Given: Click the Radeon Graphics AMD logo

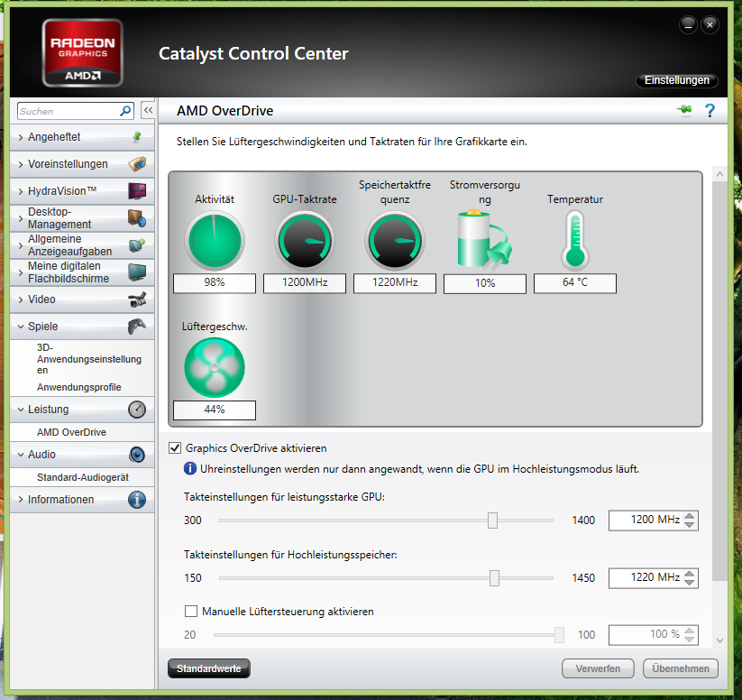Looking at the screenshot, I should tap(83, 52).
